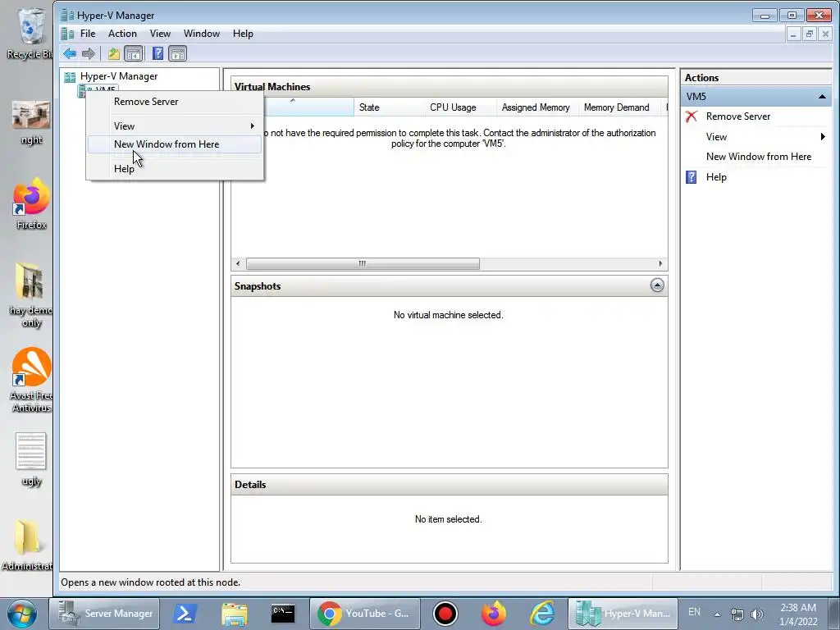The image size is (840, 630).
Task: Open Command Prompt from the taskbar
Action: (x=283, y=614)
